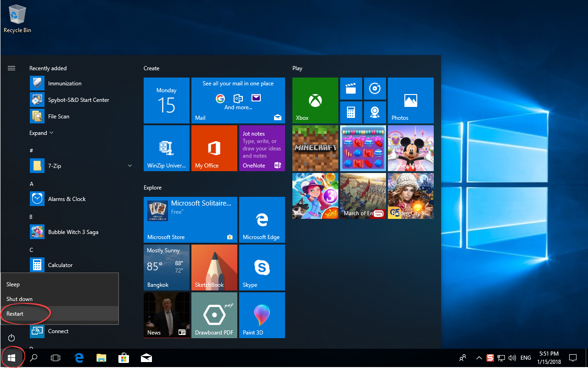The image size is (588, 368).
Task: Click the Windows Start button
Action: 11,358
